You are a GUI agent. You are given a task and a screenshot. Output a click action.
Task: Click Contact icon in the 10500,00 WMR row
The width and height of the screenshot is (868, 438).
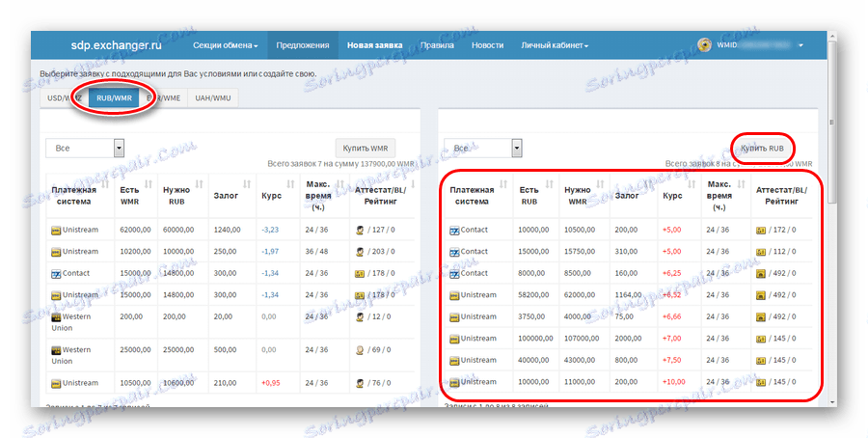(x=454, y=231)
